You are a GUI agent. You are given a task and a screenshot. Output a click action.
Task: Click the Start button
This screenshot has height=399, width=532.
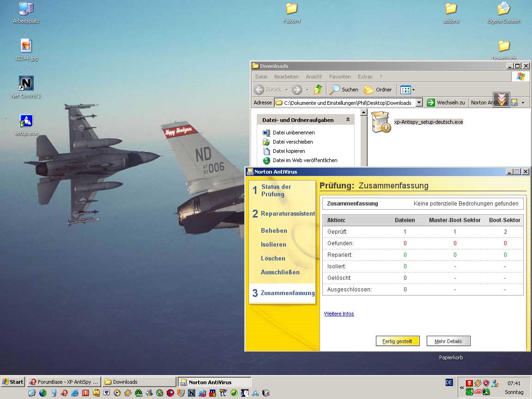(13, 382)
